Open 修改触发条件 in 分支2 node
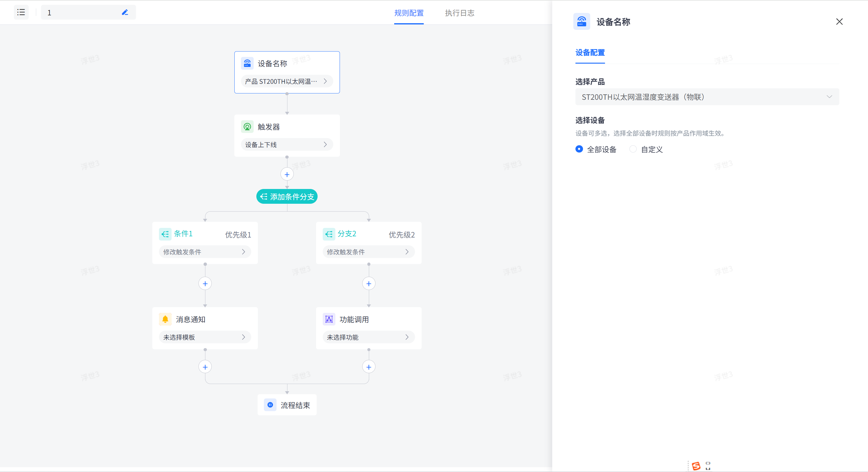 (369, 252)
